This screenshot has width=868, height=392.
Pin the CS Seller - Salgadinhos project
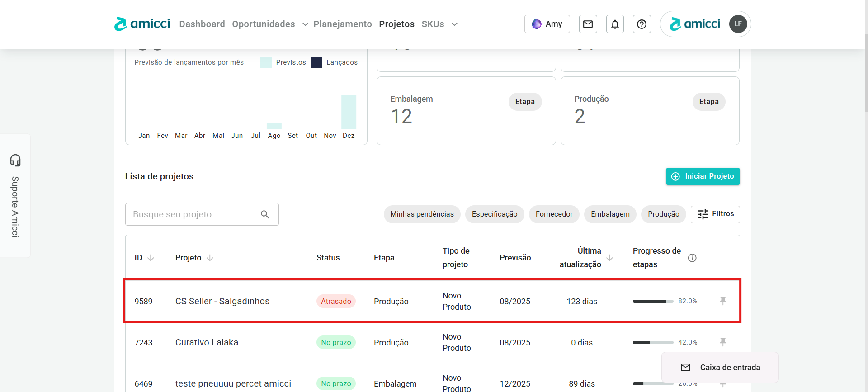pyautogui.click(x=723, y=301)
